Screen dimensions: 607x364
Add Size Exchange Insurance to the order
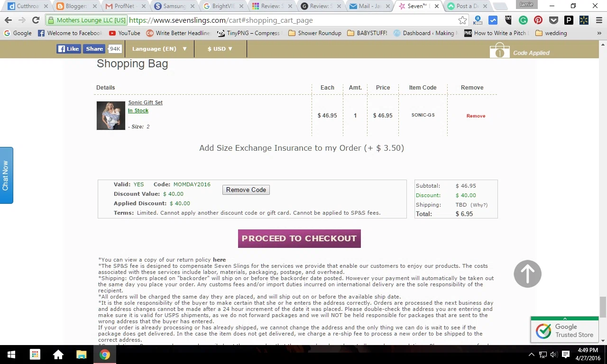302,148
